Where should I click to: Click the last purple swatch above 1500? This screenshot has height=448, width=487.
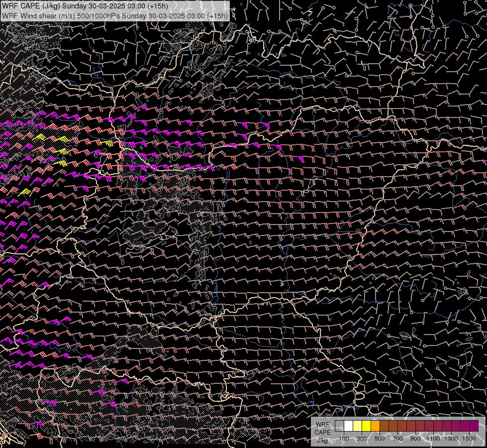[474, 426]
